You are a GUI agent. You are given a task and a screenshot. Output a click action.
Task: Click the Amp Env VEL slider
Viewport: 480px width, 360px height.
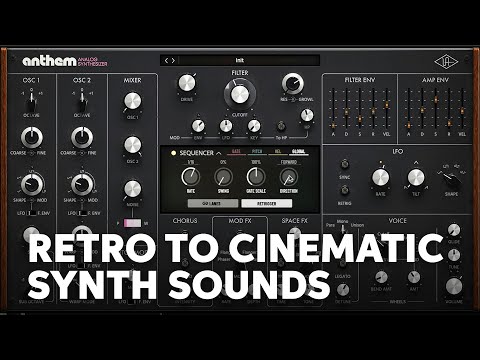tap(462, 110)
